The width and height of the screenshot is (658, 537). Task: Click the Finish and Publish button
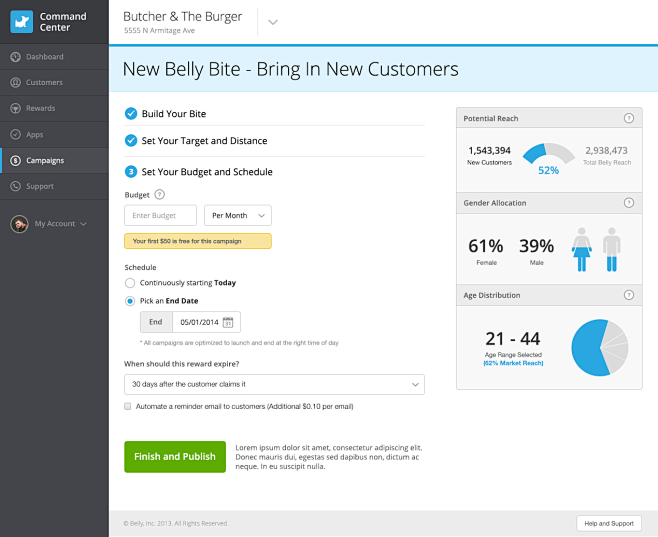coord(175,456)
